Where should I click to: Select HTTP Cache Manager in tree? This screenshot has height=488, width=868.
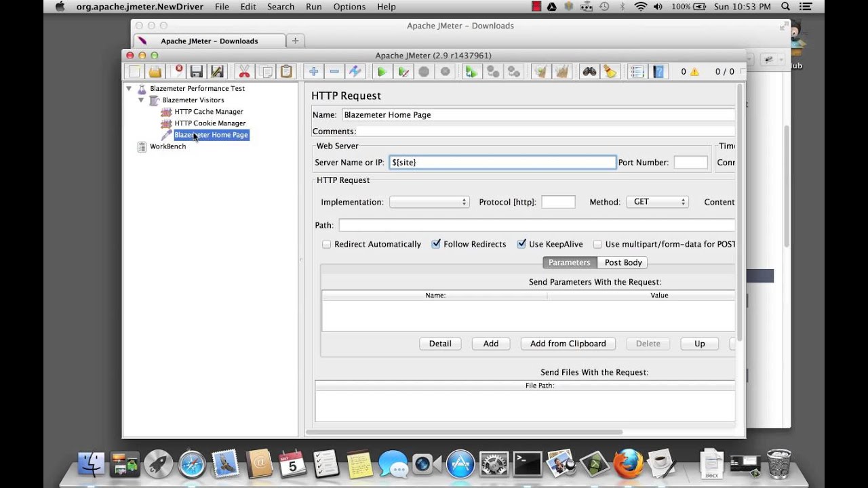pos(209,111)
